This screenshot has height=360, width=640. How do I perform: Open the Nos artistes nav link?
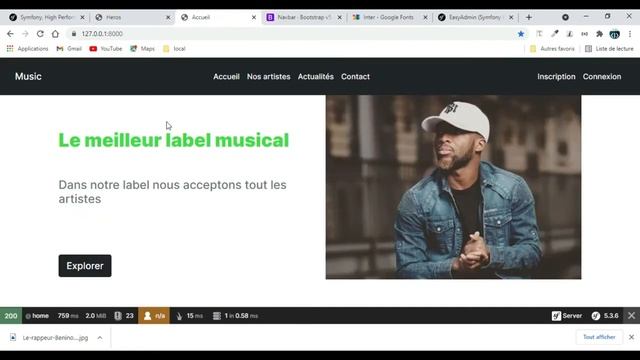(269, 77)
